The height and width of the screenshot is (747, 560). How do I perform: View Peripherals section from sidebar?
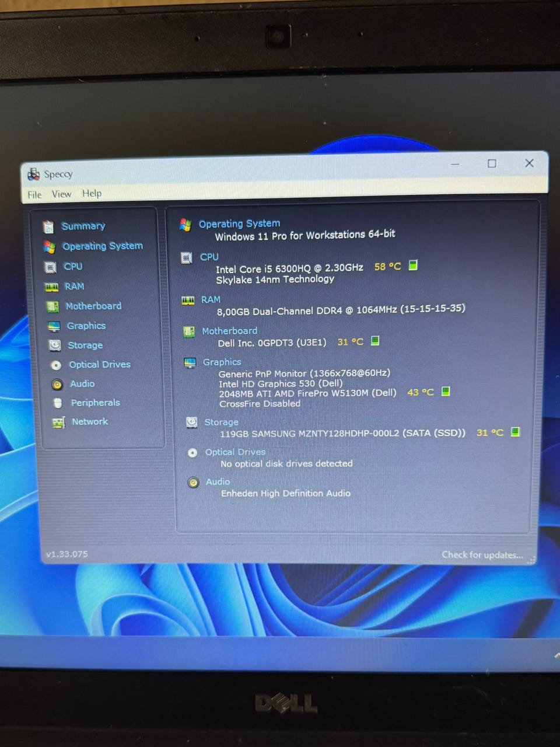[x=95, y=403]
